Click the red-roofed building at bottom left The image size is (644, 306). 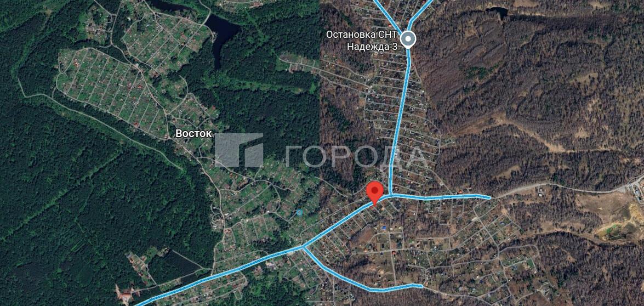pyautogui.click(x=126, y=295)
